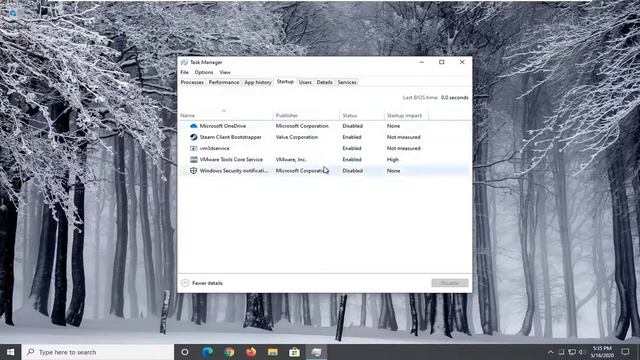The height and width of the screenshot is (360, 640).
Task: Open the Windows Start menu
Action: (x=11, y=352)
